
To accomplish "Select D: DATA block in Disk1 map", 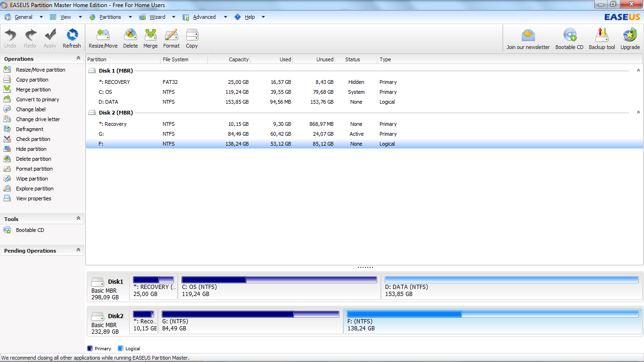I will tap(512, 287).
